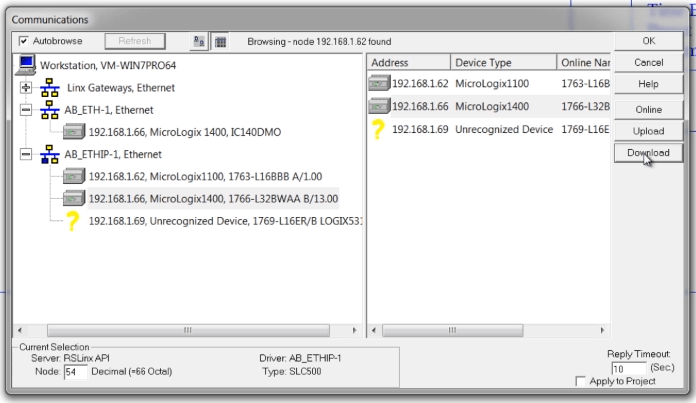Select AB_ETHIP-1, Ethernet tree label

coord(113,154)
